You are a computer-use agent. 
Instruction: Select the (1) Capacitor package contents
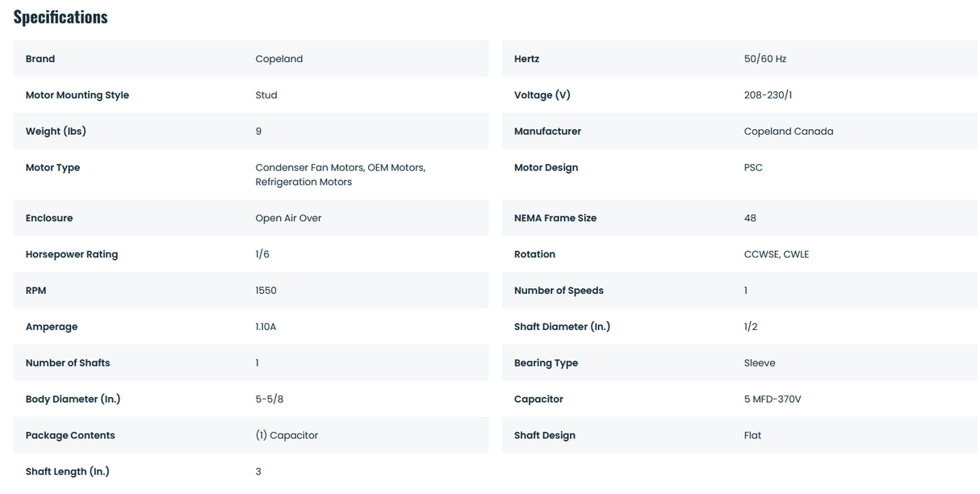coord(287,435)
